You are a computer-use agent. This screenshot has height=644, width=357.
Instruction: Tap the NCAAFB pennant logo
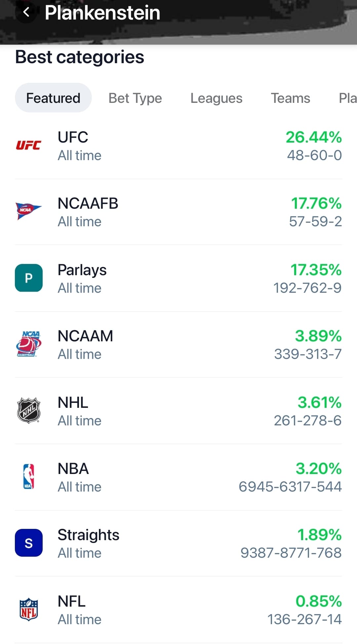pos(28,211)
